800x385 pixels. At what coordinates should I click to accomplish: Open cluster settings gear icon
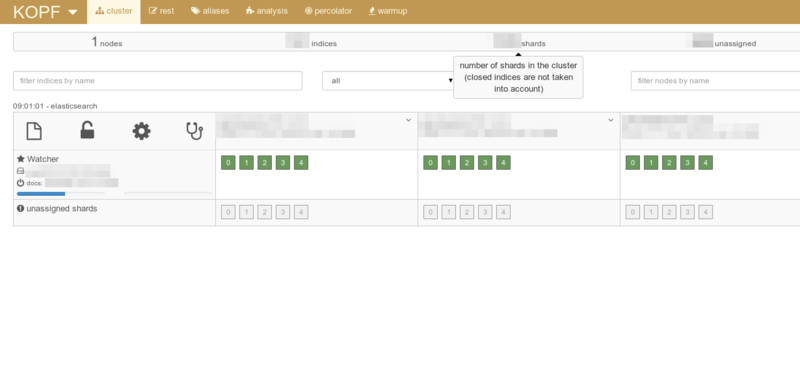141,131
